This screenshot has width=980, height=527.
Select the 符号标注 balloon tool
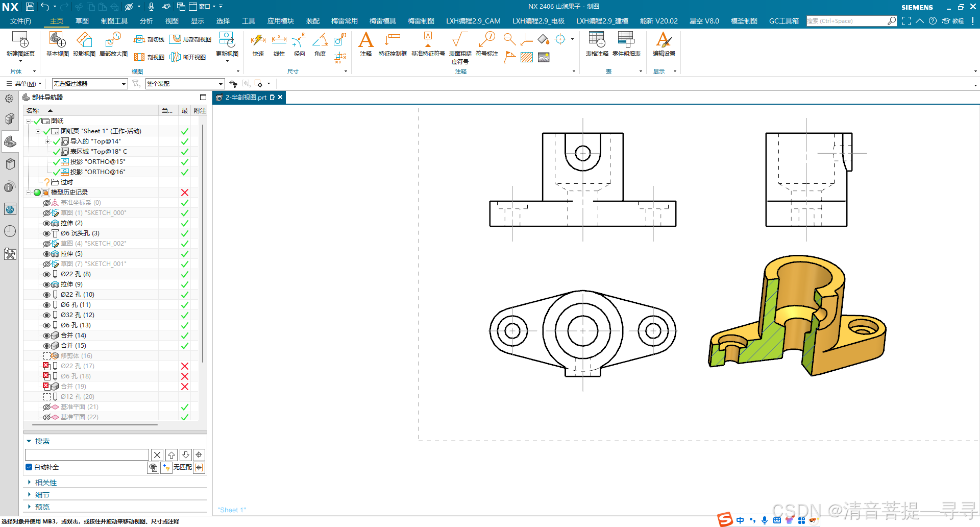coord(486,44)
